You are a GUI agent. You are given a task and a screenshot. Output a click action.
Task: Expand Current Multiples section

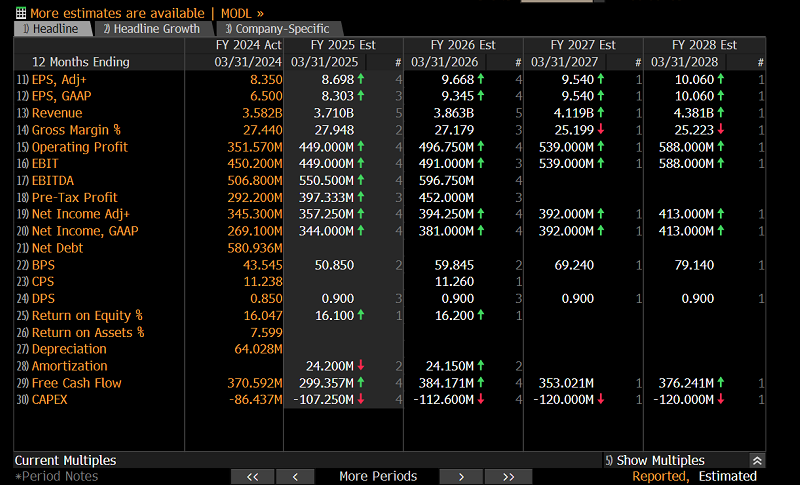(65, 461)
